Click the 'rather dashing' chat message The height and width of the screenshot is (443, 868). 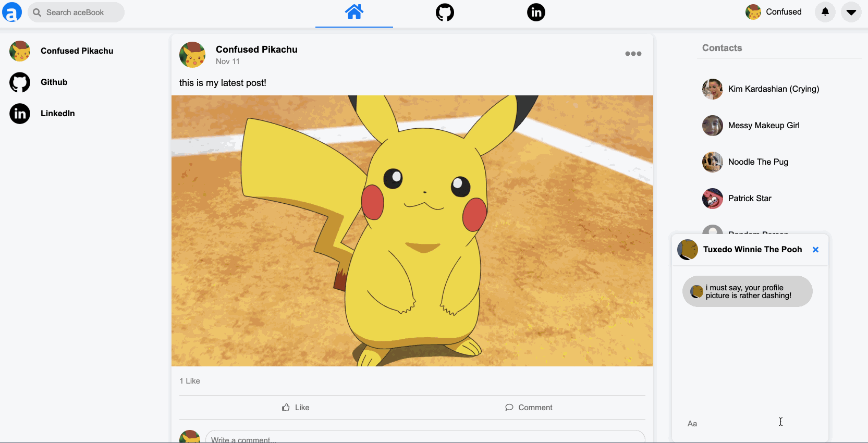tap(748, 291)
